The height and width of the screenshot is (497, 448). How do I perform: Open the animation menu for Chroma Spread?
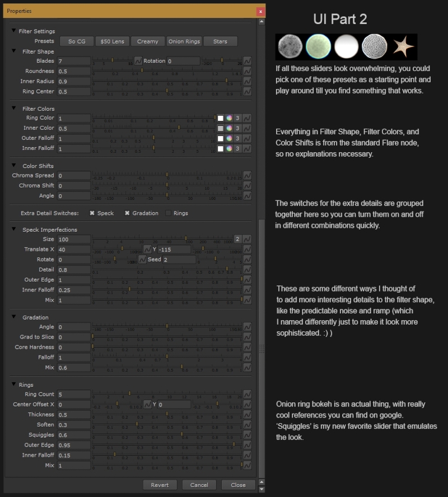click(x=247, y=175)
